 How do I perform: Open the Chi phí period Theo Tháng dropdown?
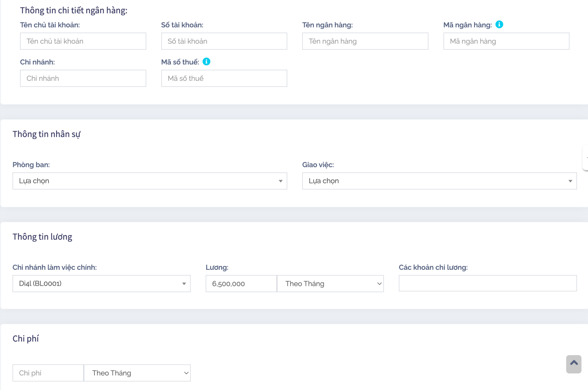tap(137, 373)
